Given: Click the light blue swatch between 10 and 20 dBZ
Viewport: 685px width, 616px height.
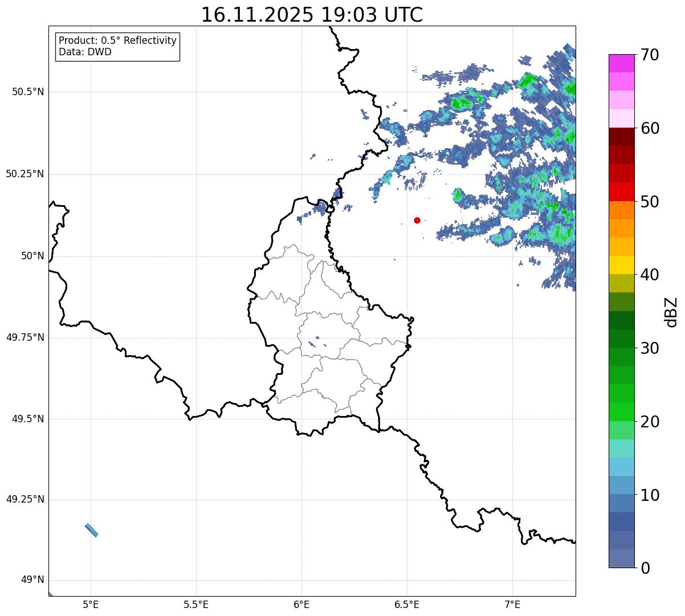Looking at the screenshot, I should point(621,467).
